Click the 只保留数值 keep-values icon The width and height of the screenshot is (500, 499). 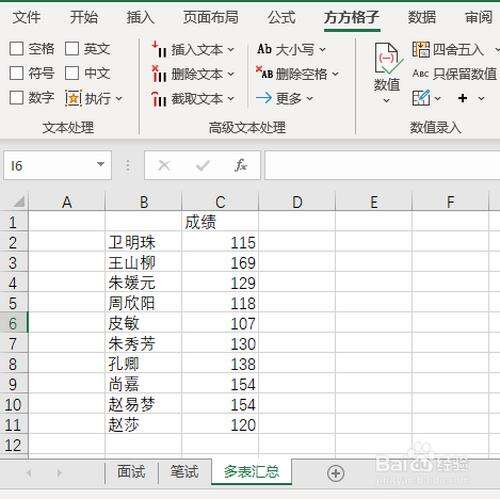click(x=420, y=73)
